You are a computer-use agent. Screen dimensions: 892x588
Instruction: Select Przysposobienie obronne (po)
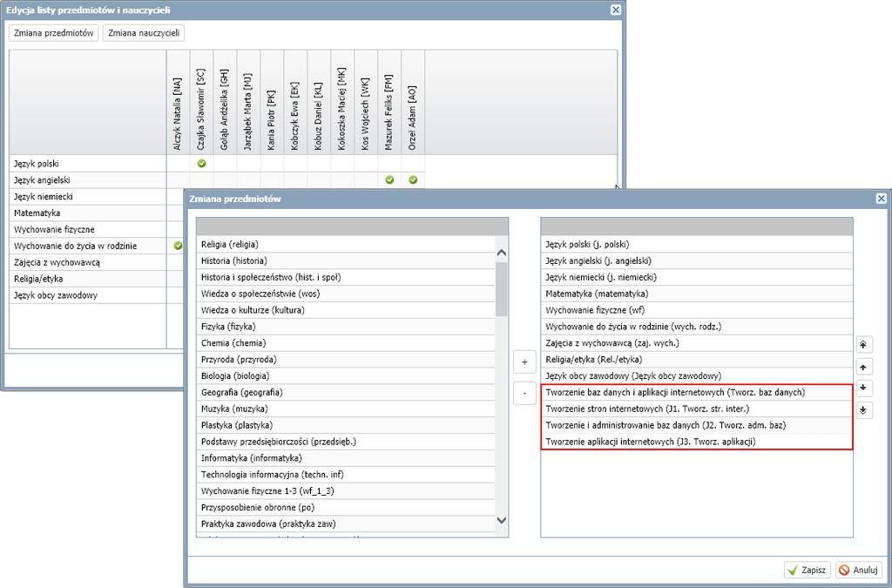[x=346, y=509]
